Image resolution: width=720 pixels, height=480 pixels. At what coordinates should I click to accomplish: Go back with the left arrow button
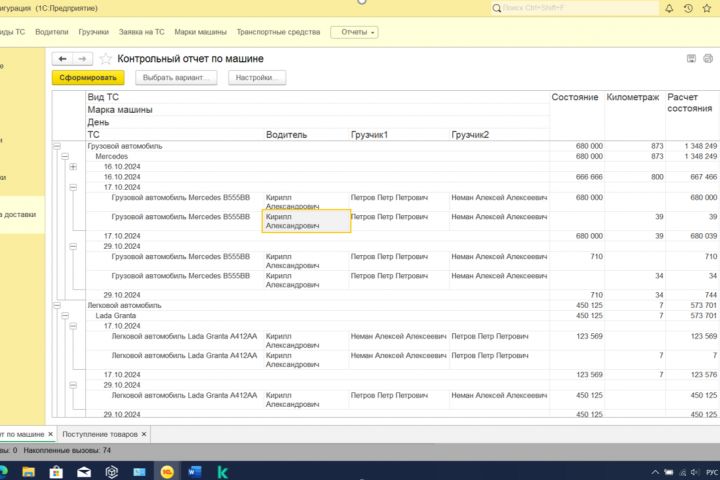pyautogui.click(x=62, y=59)
